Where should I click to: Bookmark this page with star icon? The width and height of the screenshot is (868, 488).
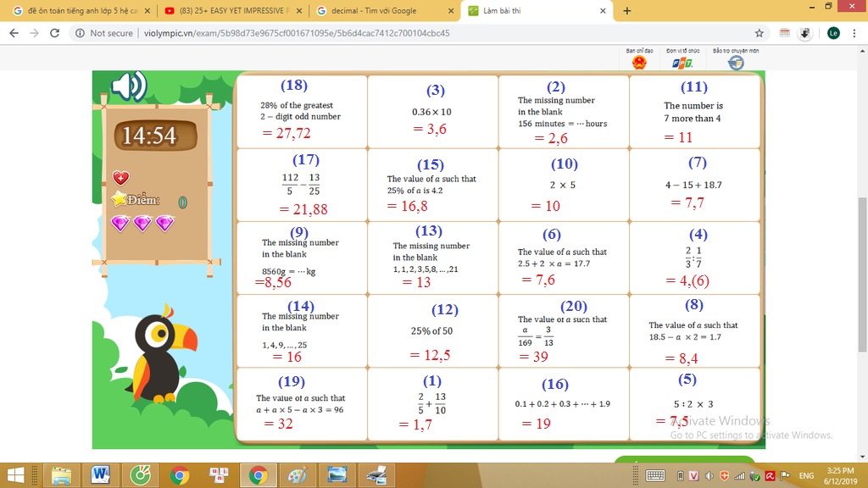click(x=759, y=33)
